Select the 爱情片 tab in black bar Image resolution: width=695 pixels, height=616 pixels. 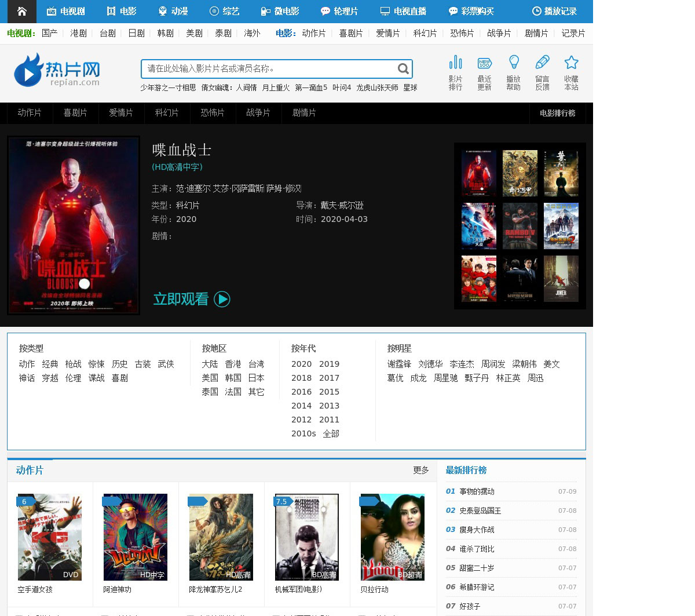pyautogui.click(x=121, y=113)
